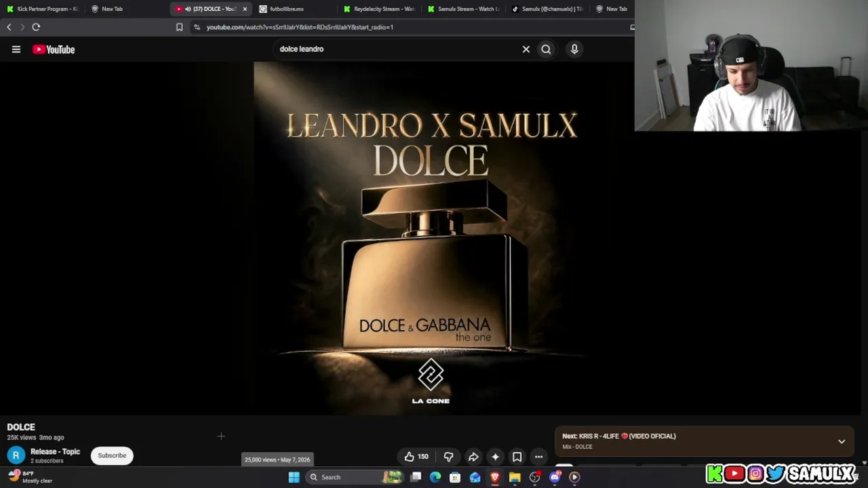This screenshot has width=868, height=488.
Task: Share the DOLCE video
Action: 473,457
